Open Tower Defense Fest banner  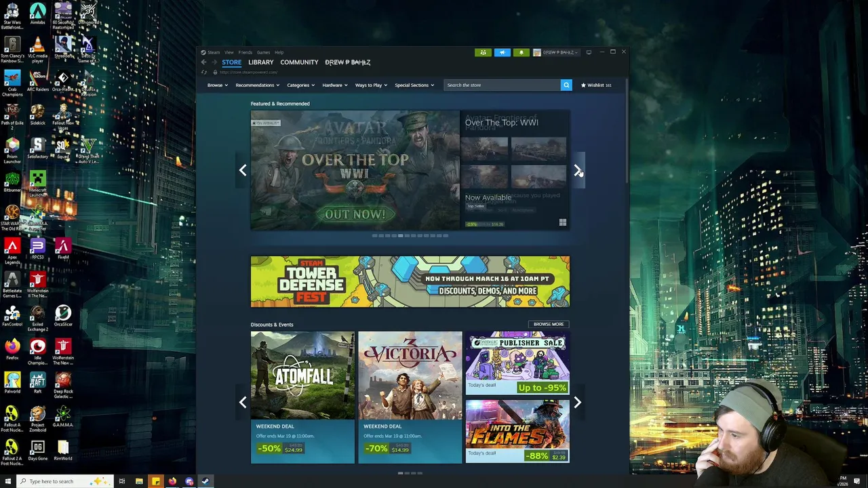point(410,281)
